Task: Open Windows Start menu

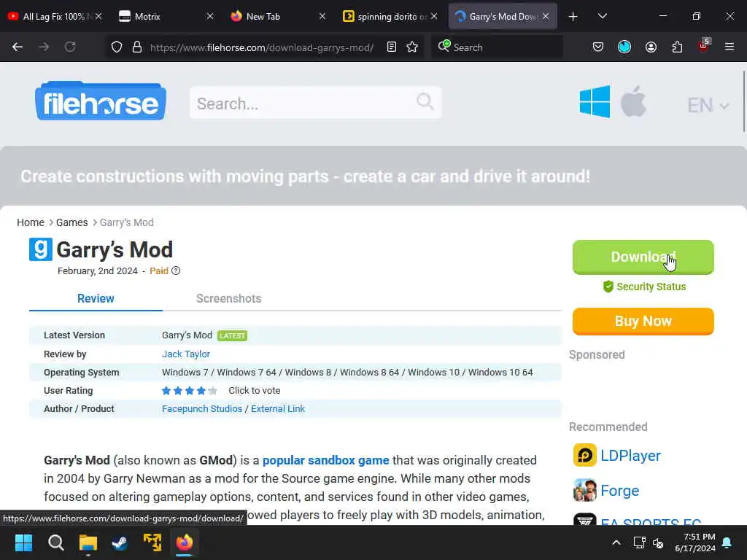Action: coord(23,542)
